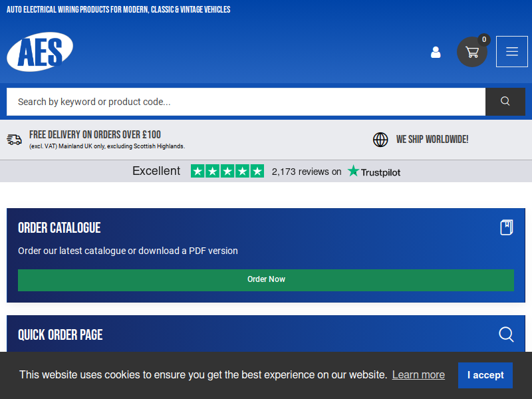Open the Learn more cookie link
532x399 pixels.
pyautogui.click(x=418, y=375)
